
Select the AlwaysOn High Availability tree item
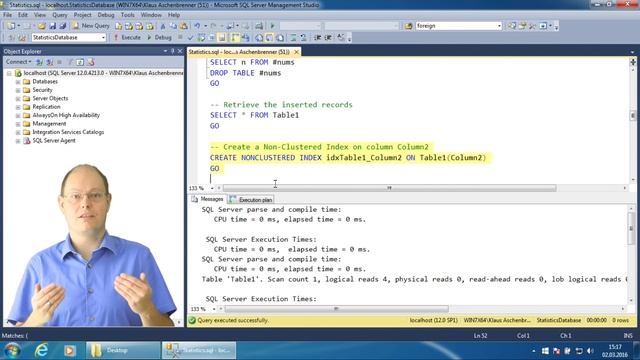tap(66, 115)
